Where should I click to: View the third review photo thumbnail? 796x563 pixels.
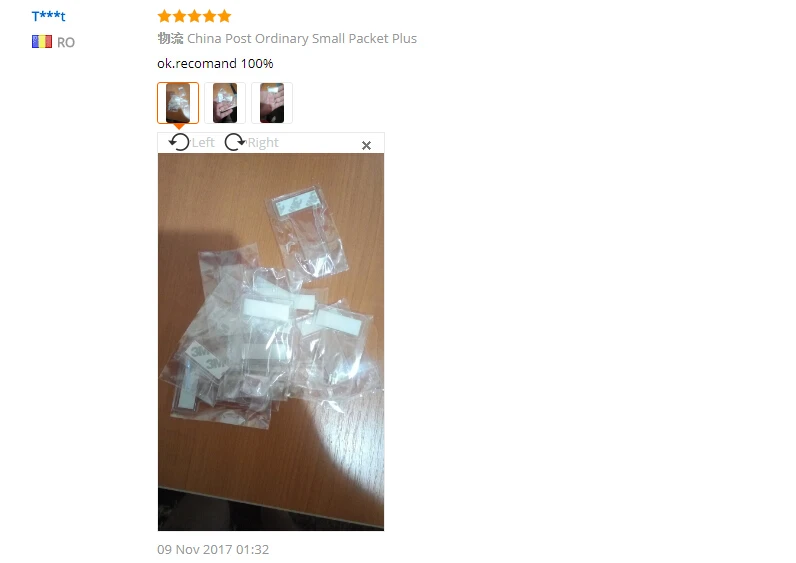(x=272, y=103)
